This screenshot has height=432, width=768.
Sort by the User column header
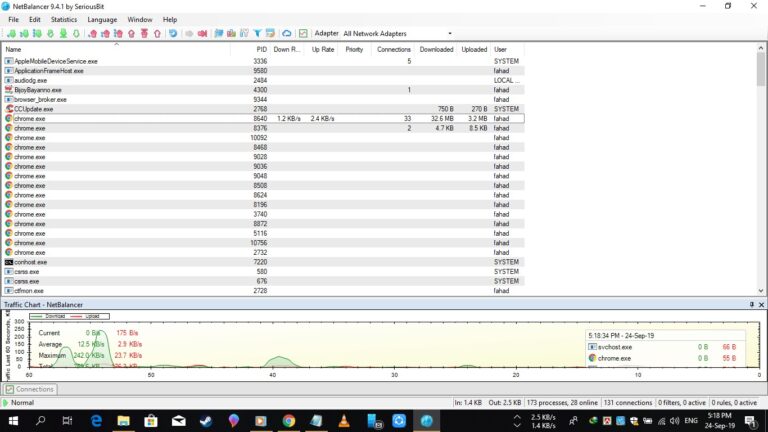point(507,49)
